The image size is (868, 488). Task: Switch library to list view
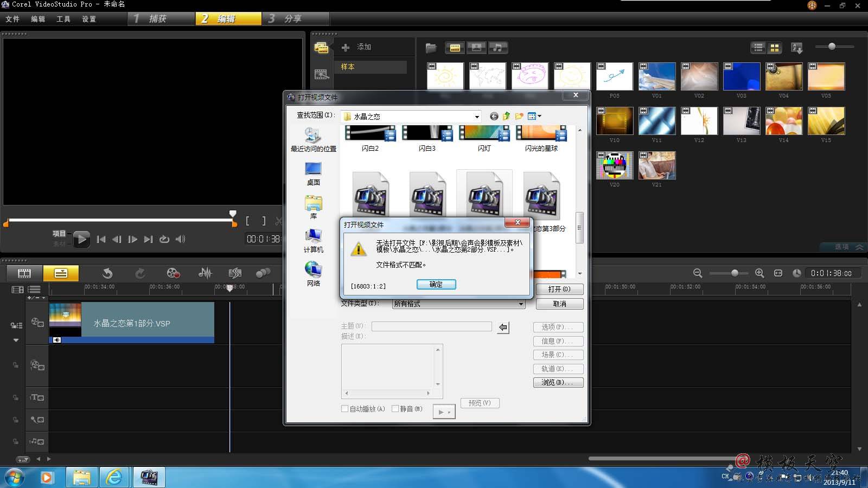(x=758, y=48)
